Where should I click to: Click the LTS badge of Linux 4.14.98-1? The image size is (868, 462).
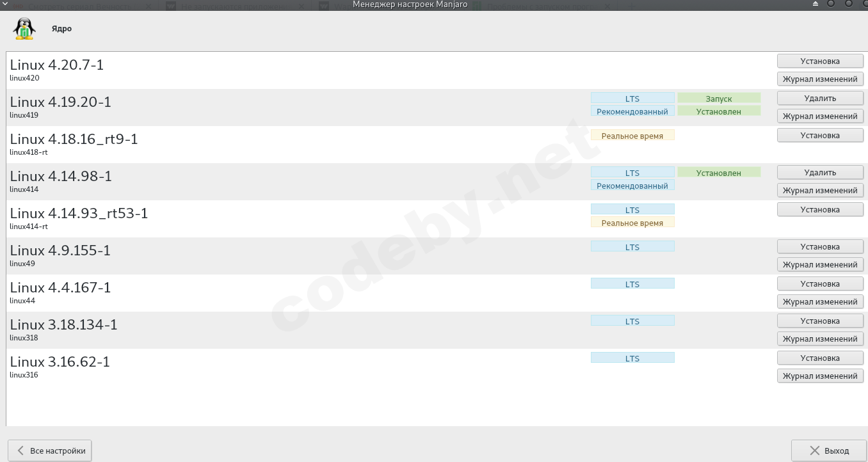[632, 173]
